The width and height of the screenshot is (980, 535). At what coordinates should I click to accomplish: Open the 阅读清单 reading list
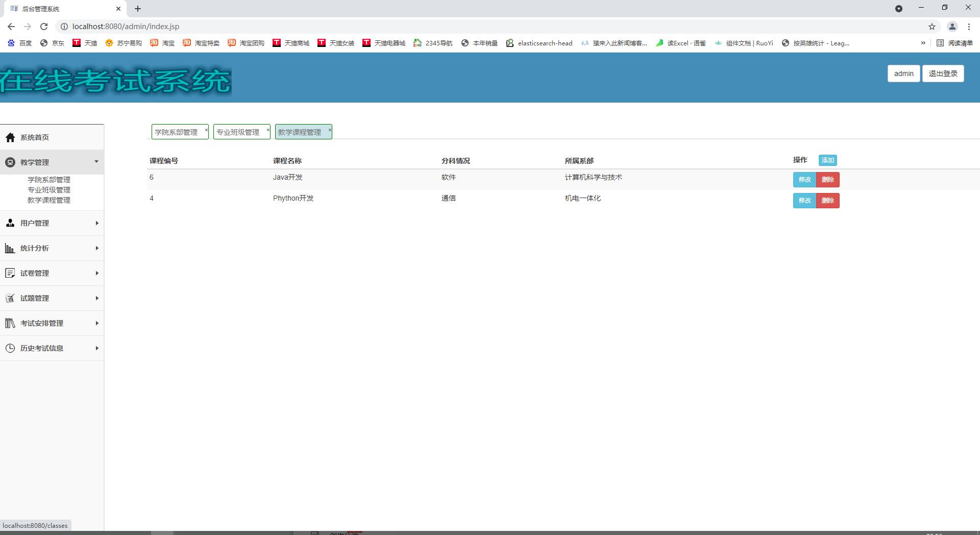pos(954,43)
